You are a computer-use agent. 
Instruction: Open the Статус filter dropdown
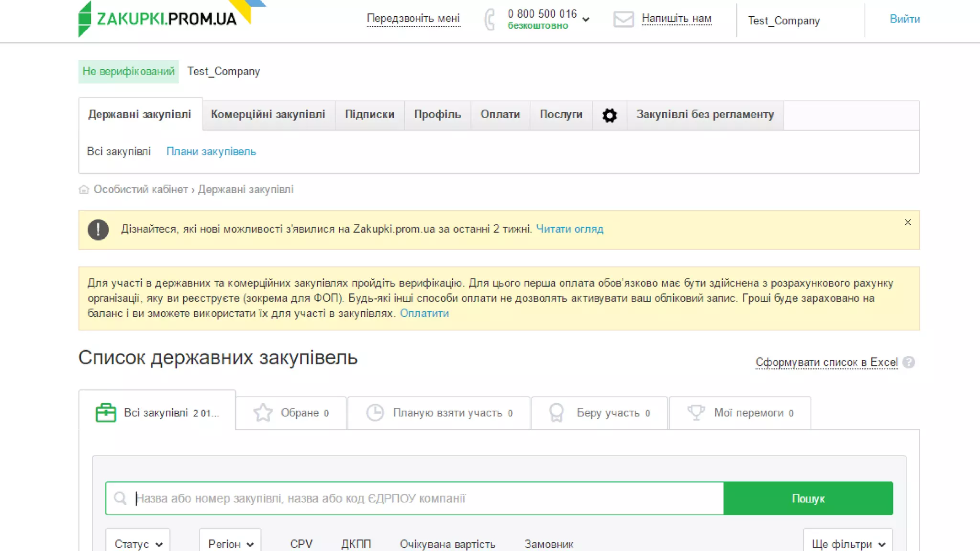(x=138, y=544)
